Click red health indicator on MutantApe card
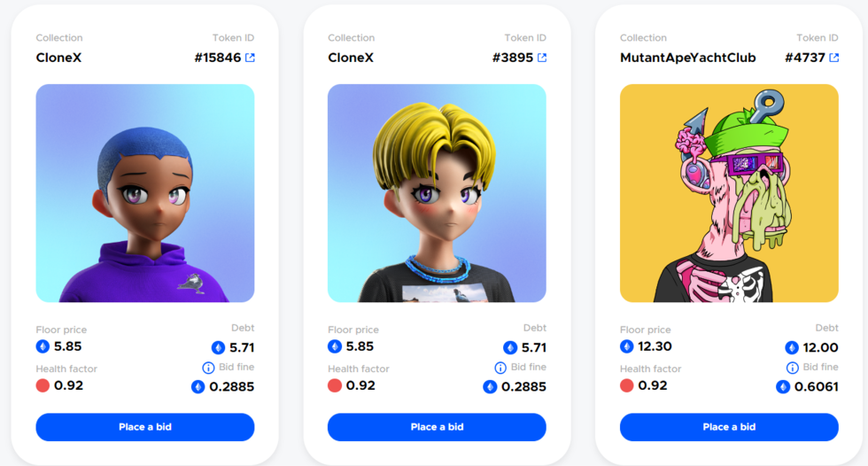 tap(627, 385)
